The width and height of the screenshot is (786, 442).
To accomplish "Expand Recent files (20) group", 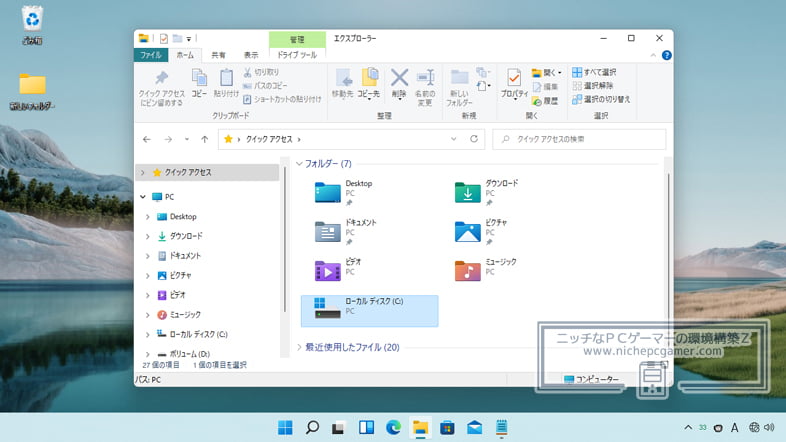I will click(x=299, y=347).
